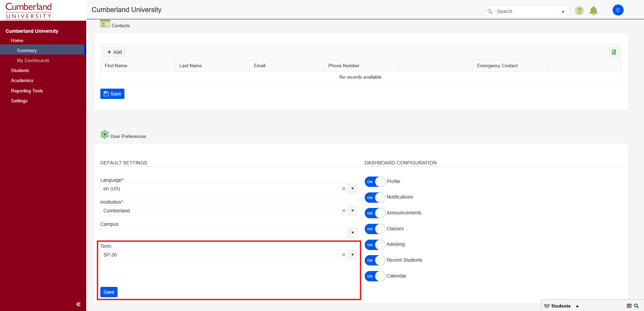Screen dimensions: 644x311
Task: Open Settings in sidebar
Action: (x=19, y=101)
